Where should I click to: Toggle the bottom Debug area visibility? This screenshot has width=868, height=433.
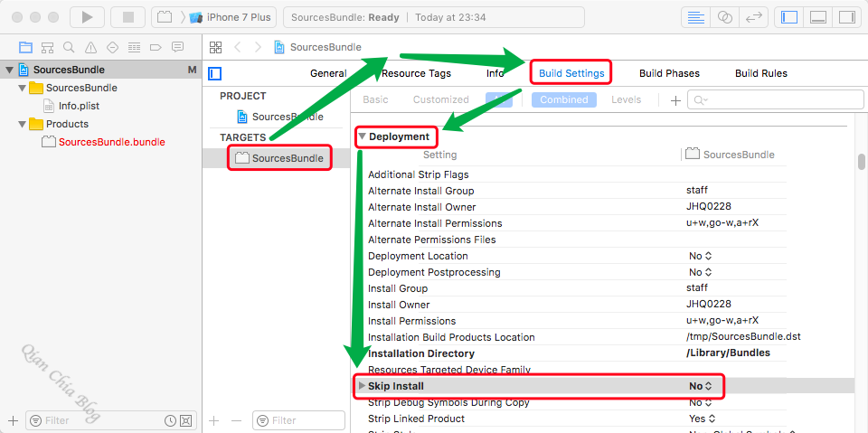click(x=817, y=17)
